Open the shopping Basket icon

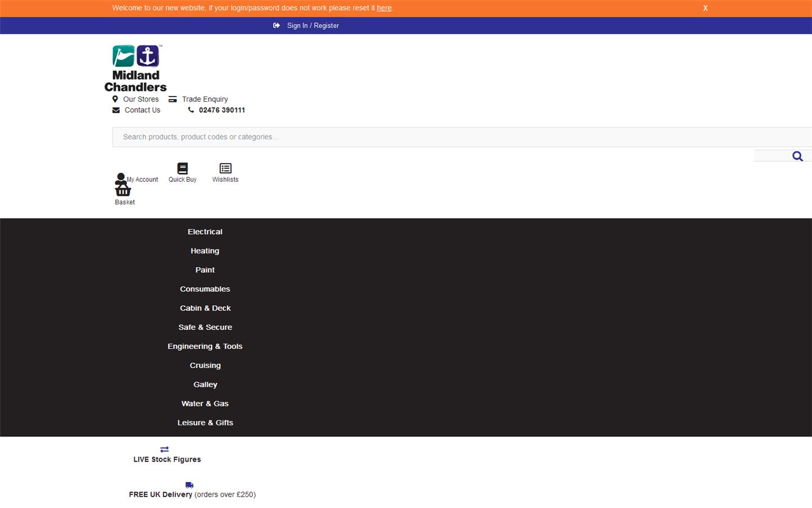123,191
